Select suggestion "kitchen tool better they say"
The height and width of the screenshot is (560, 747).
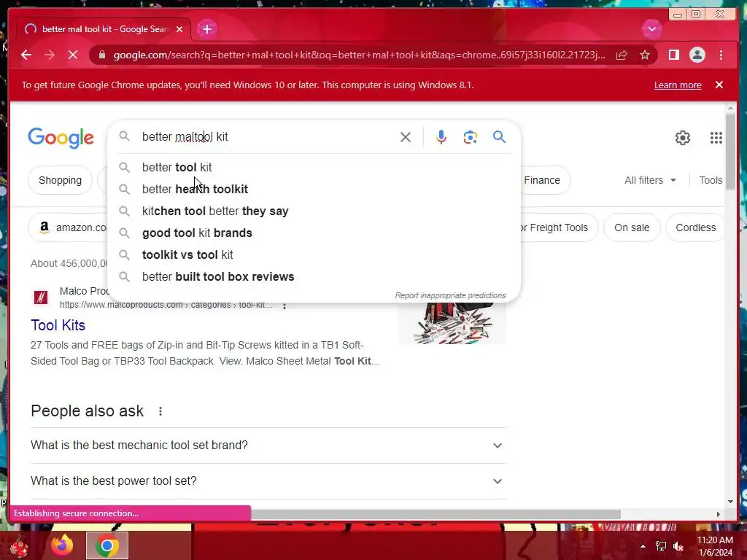314,211
